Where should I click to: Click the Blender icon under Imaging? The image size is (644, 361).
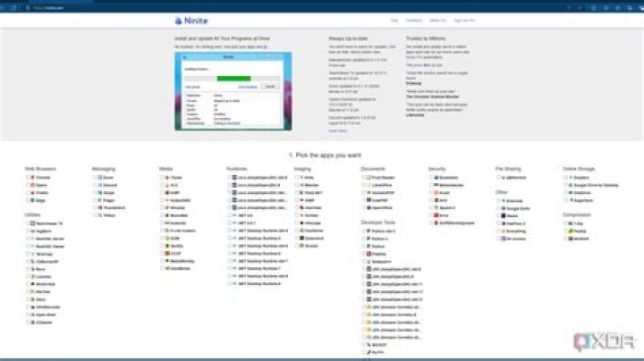point(301,186)
